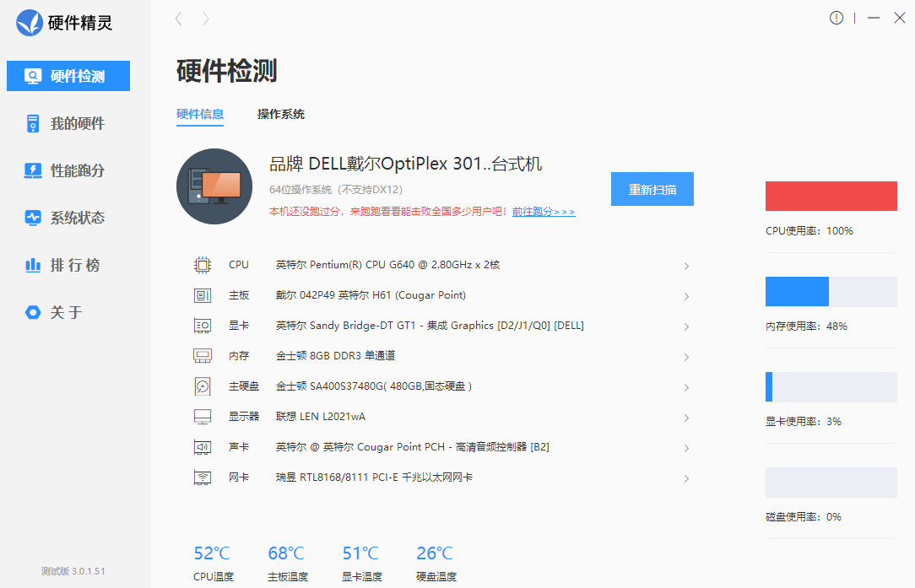Click the forward navigation arrow
915x588 pixels.
tap(205, 19)
